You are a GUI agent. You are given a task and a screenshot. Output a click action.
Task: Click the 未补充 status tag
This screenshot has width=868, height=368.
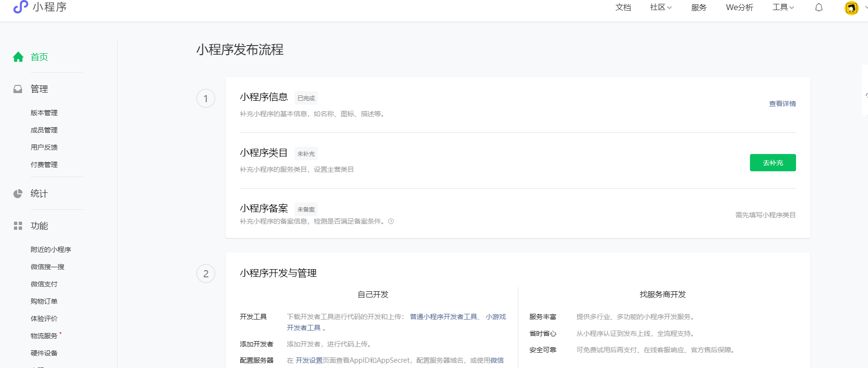pyautogui.click(x=306, y=154)
